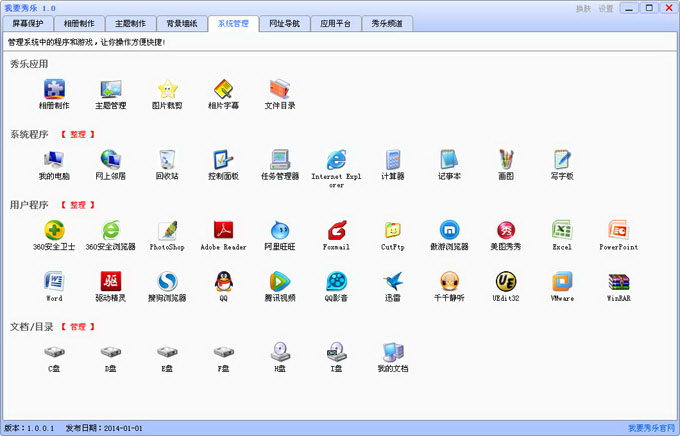Open the 图片裁剪 star icon

click(x=167, y=89)
